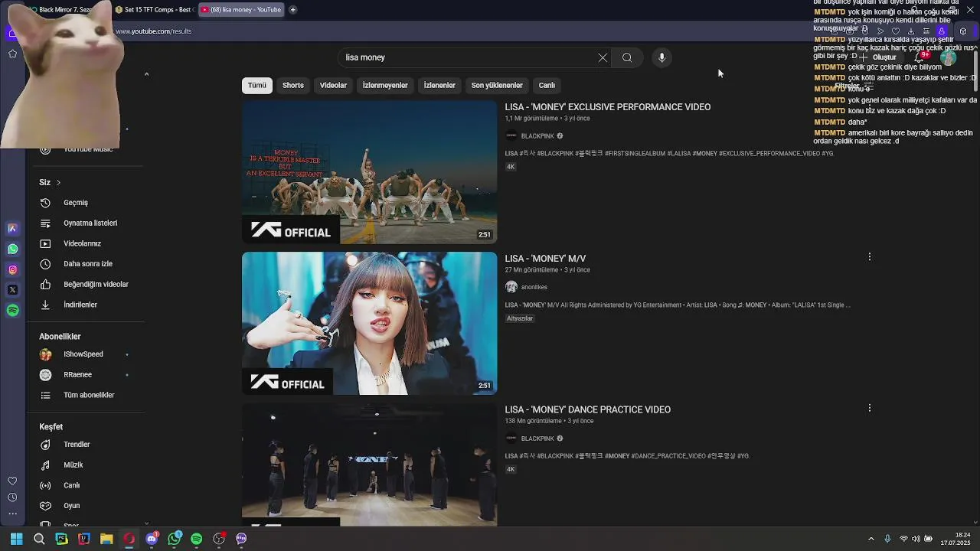Open the YouTube notifications bell
The width and height of the screenshot is (980, 551).
919,57
